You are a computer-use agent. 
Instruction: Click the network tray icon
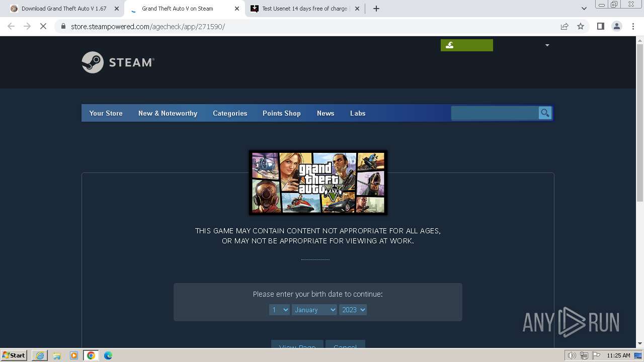point(584,355)
